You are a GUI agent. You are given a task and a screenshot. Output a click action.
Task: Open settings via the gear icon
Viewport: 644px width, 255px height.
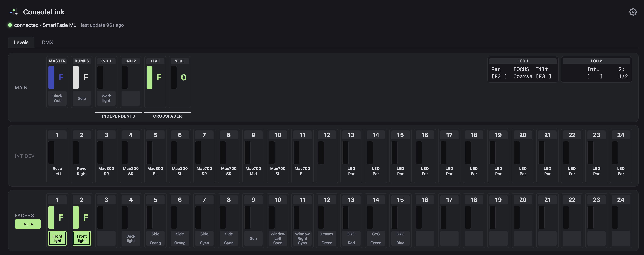(633, 12)
